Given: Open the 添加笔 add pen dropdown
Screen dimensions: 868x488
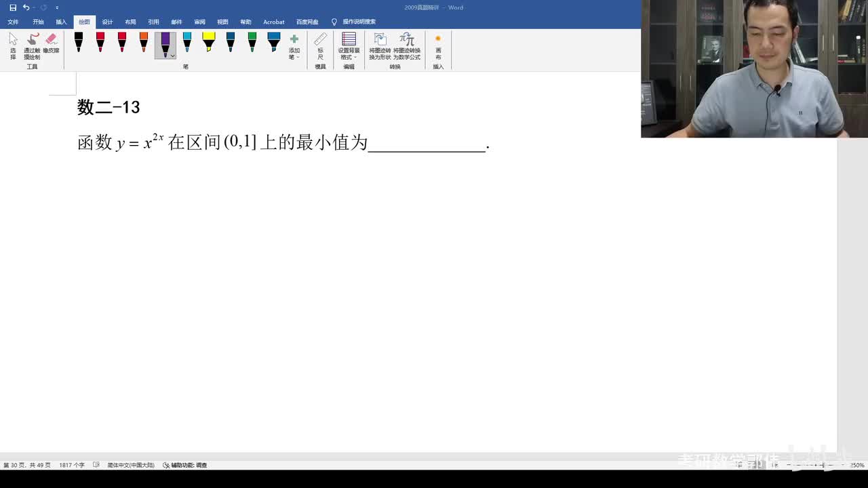Looking at the screenshot, I should (x=294, y=47).
